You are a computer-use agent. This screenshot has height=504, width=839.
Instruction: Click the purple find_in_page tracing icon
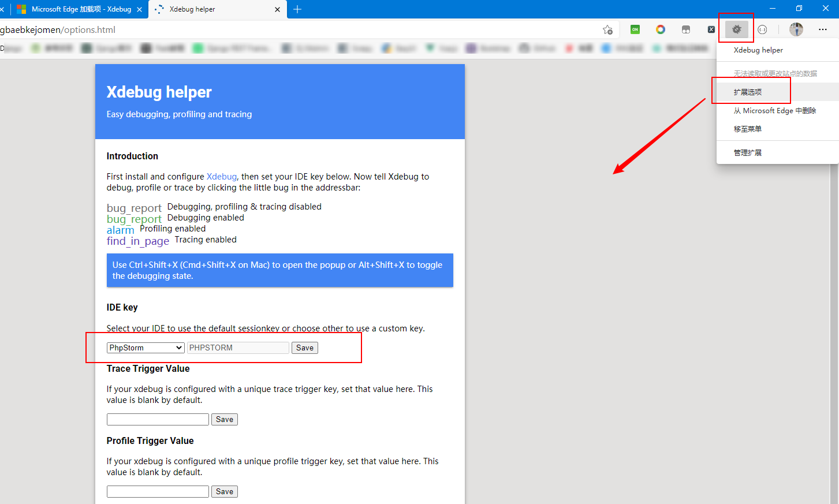pyautogui.click(x=138, y=241)
